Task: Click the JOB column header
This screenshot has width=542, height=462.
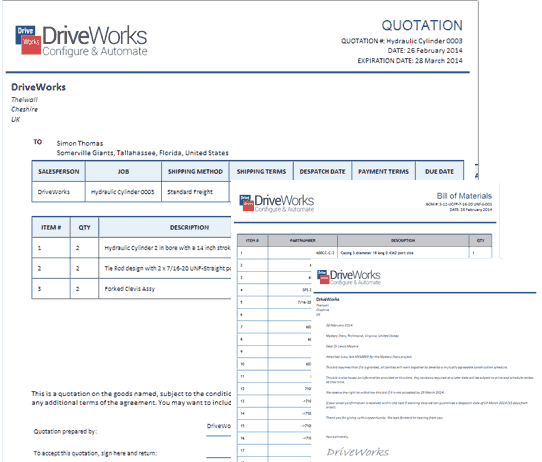Action: [123, 171]
